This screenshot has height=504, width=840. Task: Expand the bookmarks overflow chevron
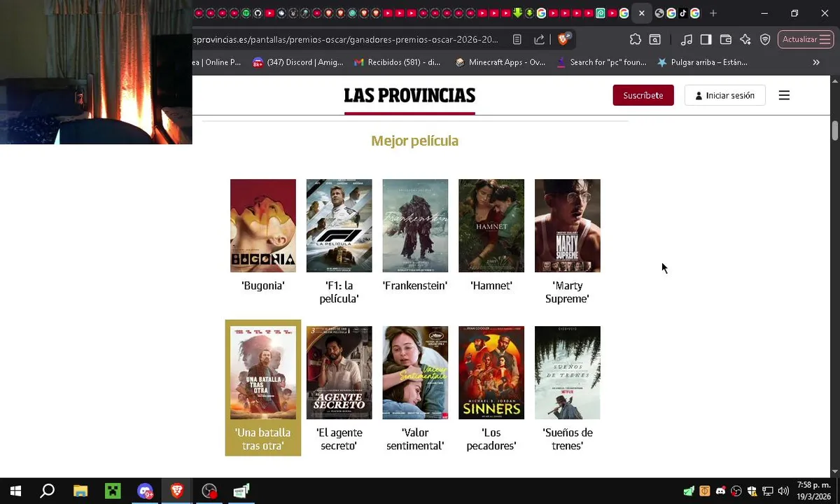point(816,62)
